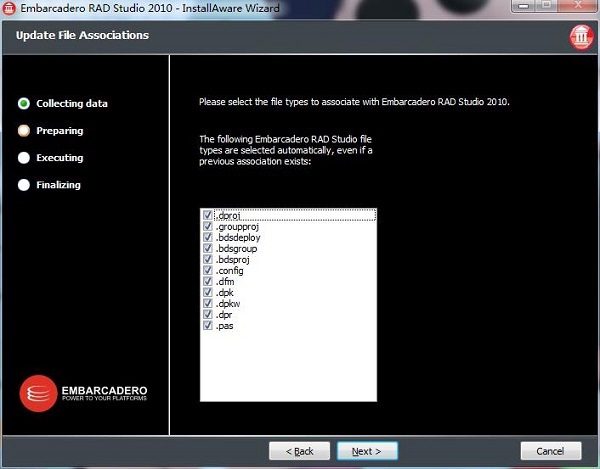600x469 pixels.
Task: Click the Executing step indicator circle
Action: 24,158
